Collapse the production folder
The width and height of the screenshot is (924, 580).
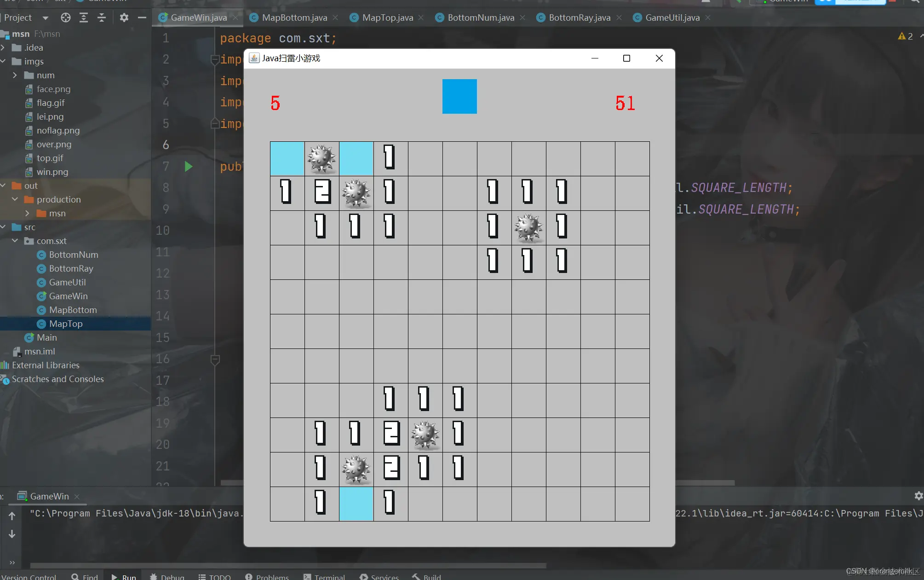click(x=15, y=199)
